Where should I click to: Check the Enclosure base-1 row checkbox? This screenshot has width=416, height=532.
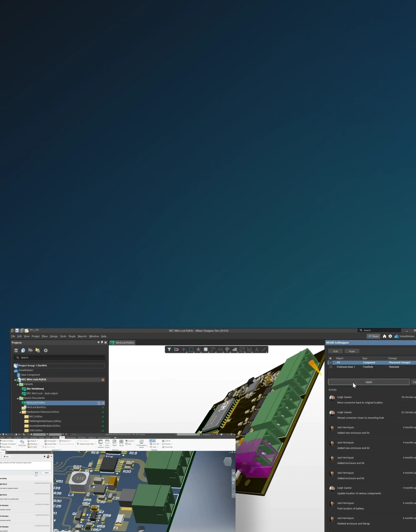331,367
